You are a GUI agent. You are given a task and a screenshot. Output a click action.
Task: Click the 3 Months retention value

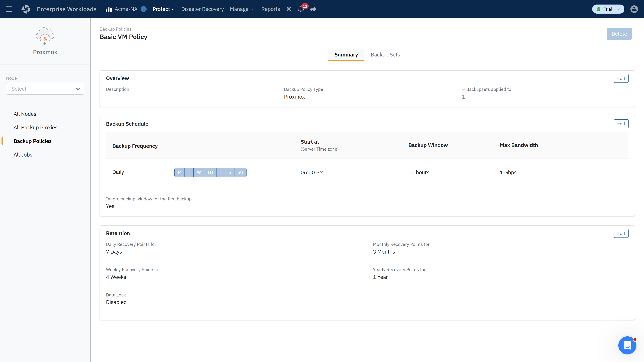pyautogui.click(x=384, y=252)
